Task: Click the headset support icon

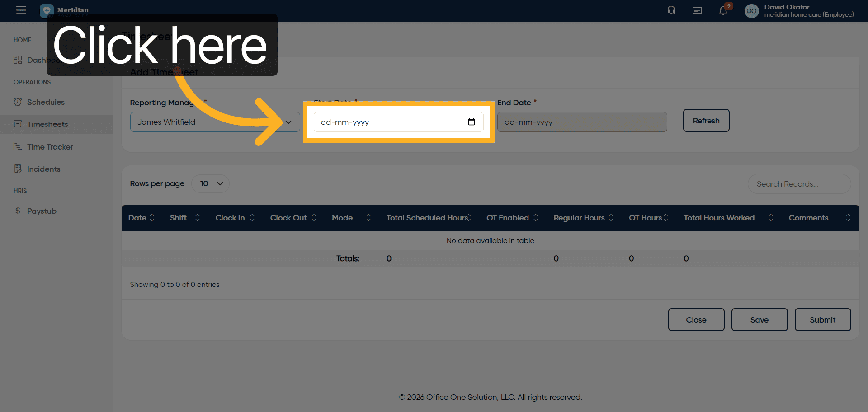Action: tap(671, 10)
